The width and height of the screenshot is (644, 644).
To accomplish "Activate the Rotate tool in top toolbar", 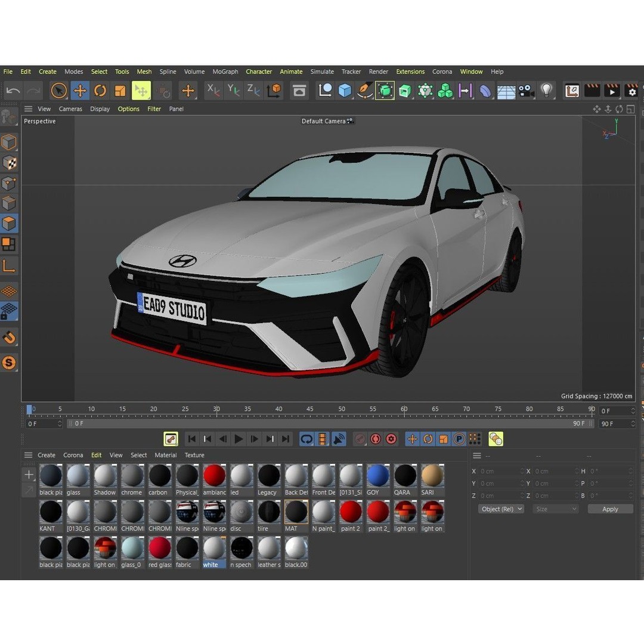I will [x=100, y=91].
